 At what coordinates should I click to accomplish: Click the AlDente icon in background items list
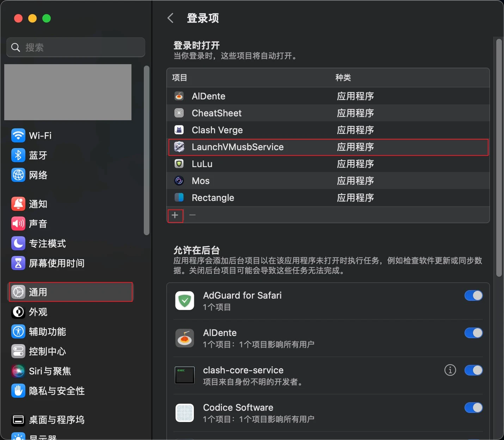click(185, 338)
